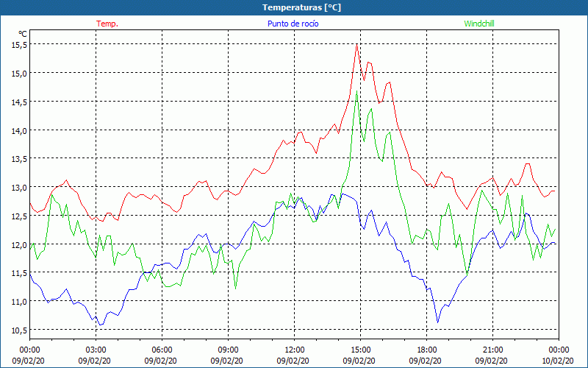Click the "06:00" time label

point(162,350)
